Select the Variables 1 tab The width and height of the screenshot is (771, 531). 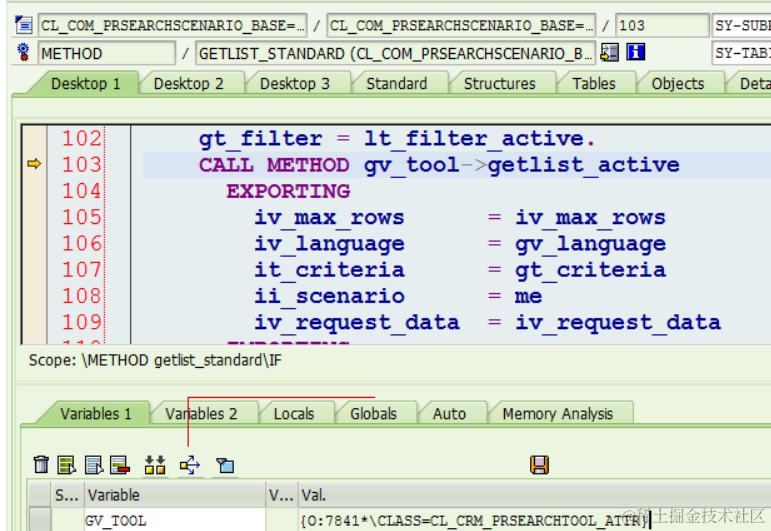pos(96,413)
